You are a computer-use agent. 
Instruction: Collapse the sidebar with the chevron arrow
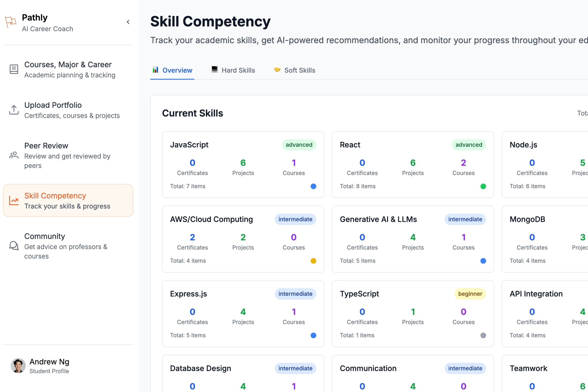click(128, 22)
